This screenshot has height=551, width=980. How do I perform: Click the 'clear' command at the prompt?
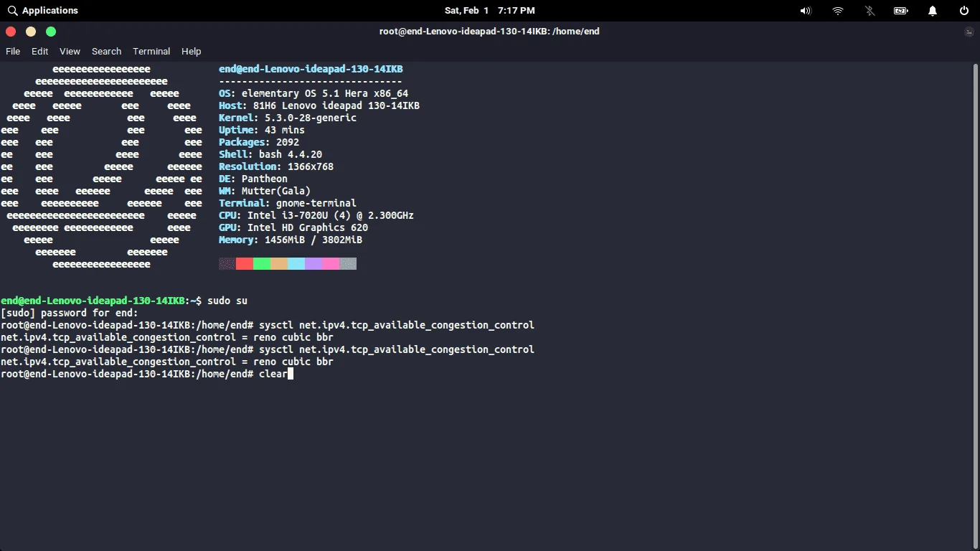pyautogui.click(x=273, y=374)
